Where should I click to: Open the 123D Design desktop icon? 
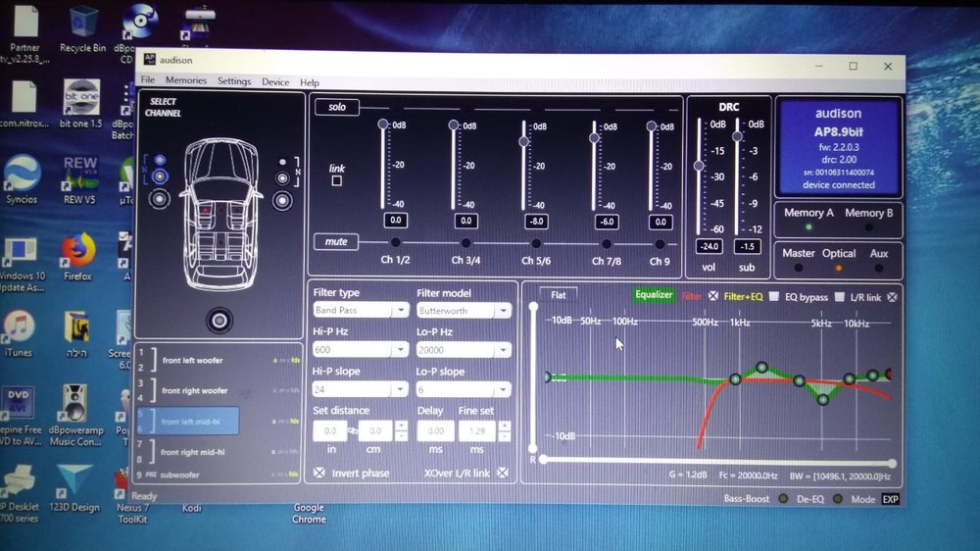[x=74, y=489]
